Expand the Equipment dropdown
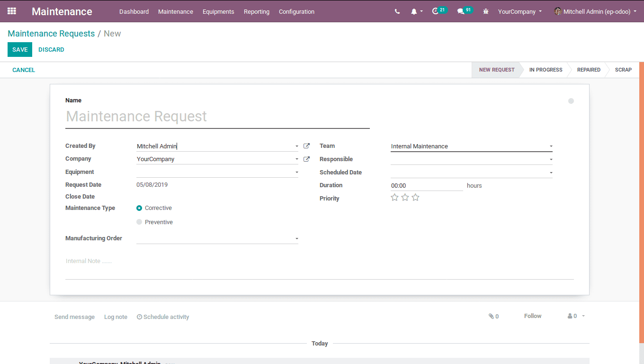This screenshot has height=364, width=644. pos(297,173)
